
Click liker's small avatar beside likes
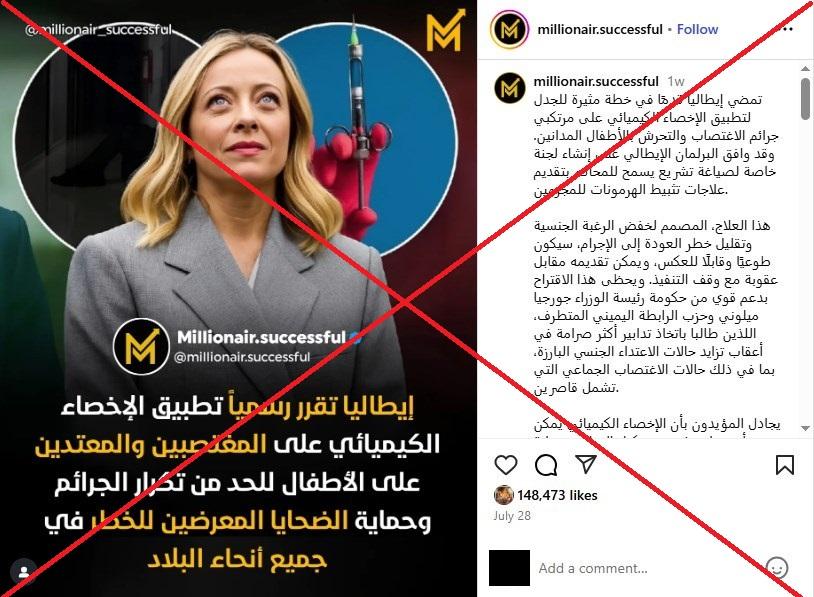504,495
